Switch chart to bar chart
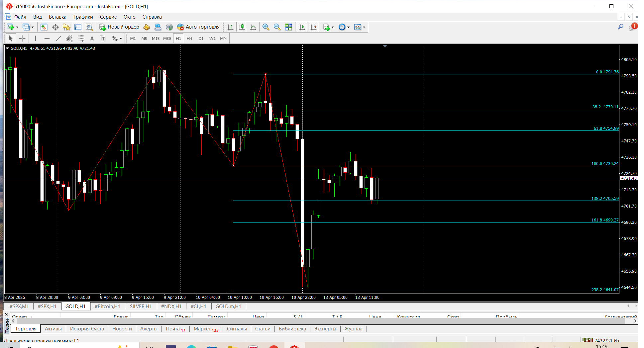Screen dimensions: 644x348 (230, 27)
